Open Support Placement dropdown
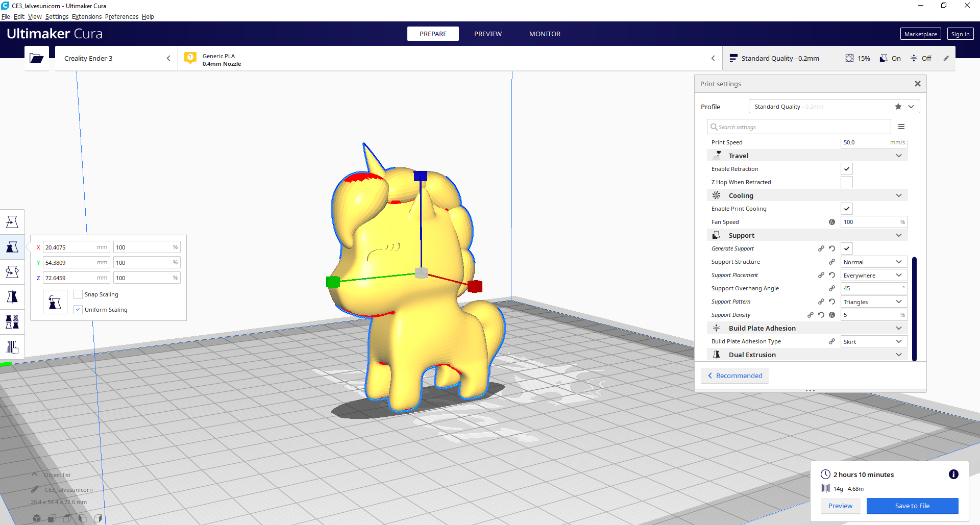 [x=874, y=275]
